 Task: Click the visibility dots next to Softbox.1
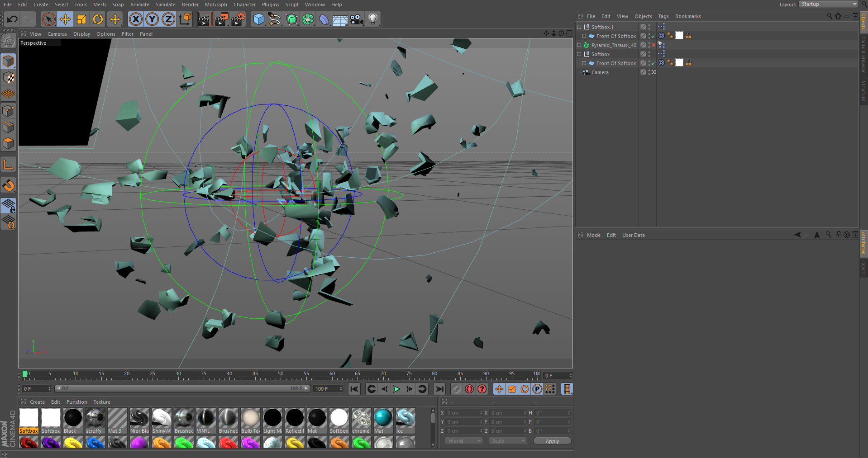pyautogui.click(x=649, y=27)
